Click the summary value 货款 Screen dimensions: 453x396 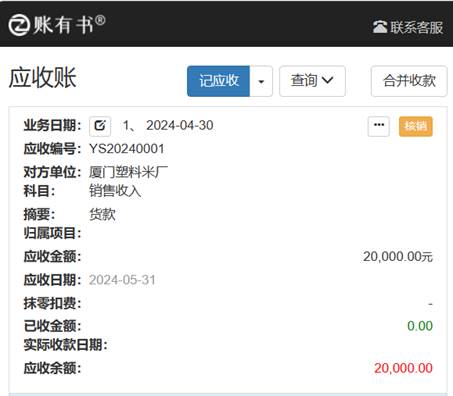pos(102,214)
